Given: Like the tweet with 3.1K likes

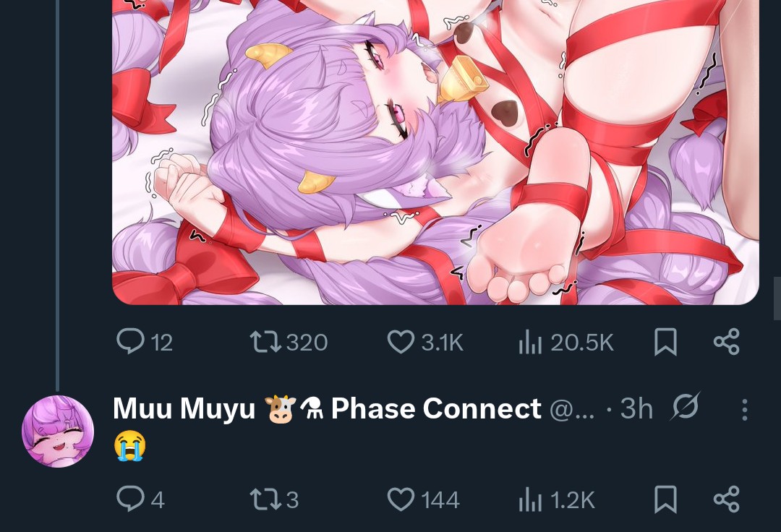Looking at the screenshot, I should [x=425, y=343].
